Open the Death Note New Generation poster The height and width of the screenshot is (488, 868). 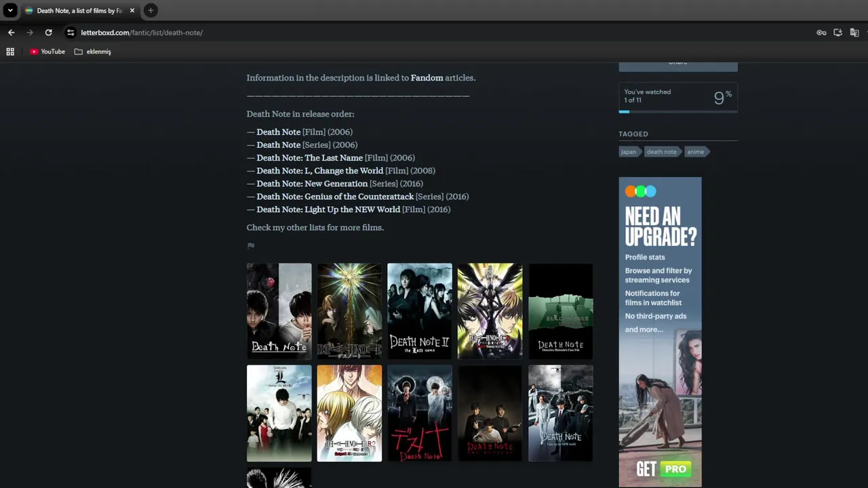tap(490, 413)
